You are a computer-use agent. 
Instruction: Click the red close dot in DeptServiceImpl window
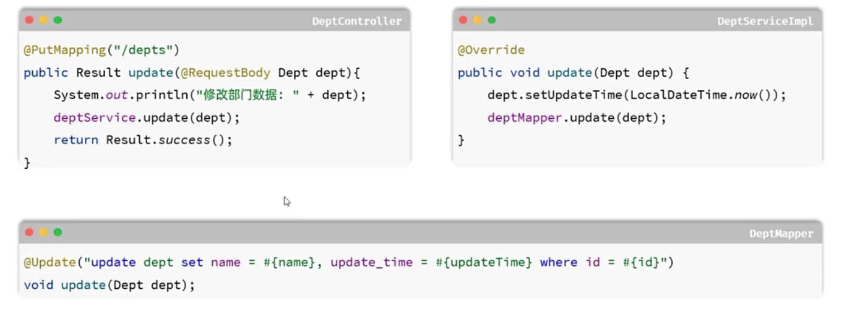coord(463,20)
